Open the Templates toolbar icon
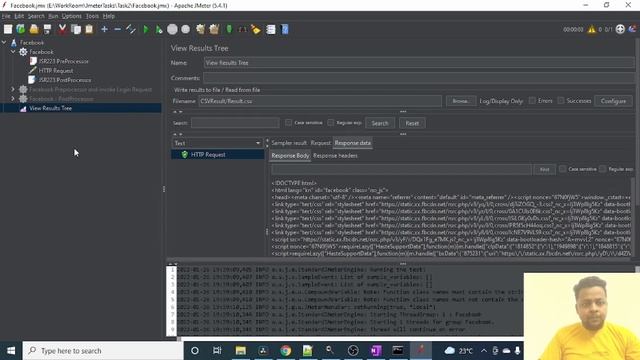Screen dimensions: 640x360 point(21,29)
